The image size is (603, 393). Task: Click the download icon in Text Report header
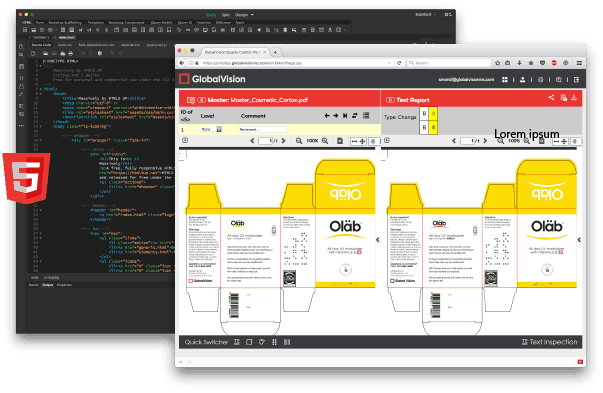tap(574, 98)
